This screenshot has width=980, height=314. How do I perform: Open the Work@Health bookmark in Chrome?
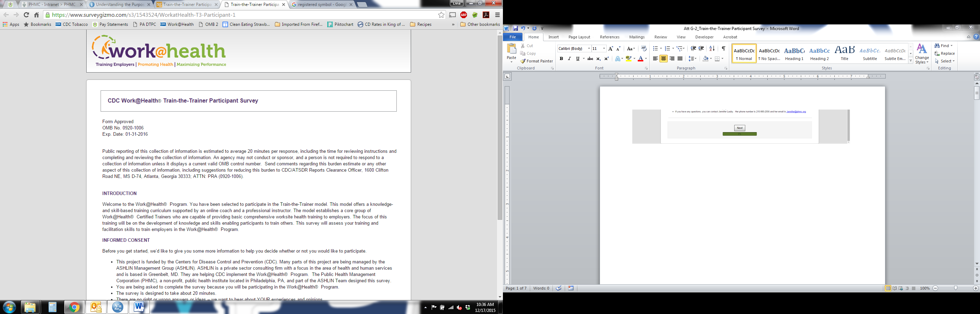coord(177,24)
